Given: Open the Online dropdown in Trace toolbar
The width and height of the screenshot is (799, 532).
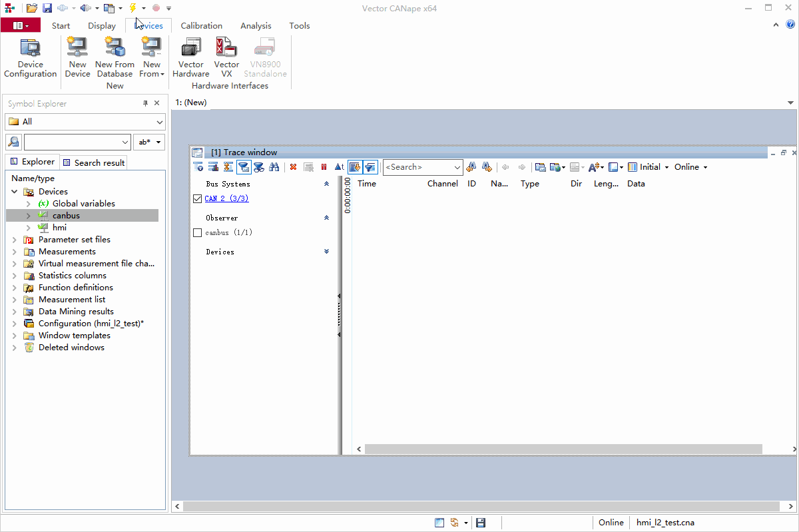Looking at the screenshot, I should coord(691,167).
